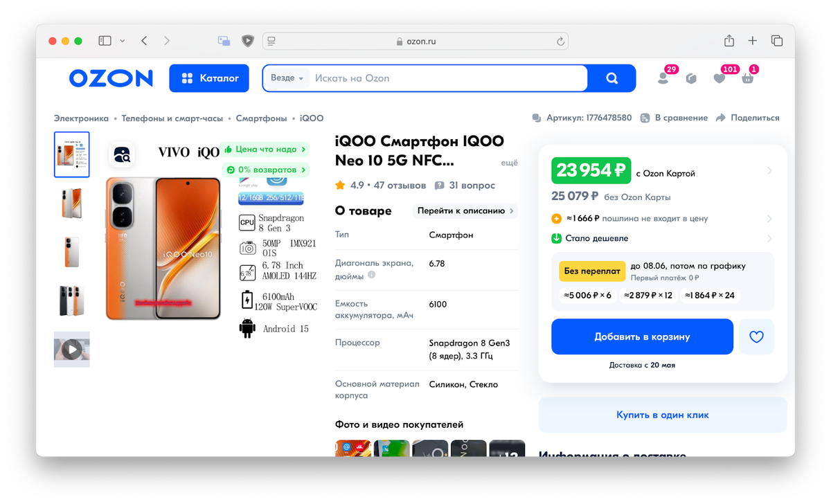Play the product video thumbnail
This screenshot has height=504, width=831.
coord(72,350)
